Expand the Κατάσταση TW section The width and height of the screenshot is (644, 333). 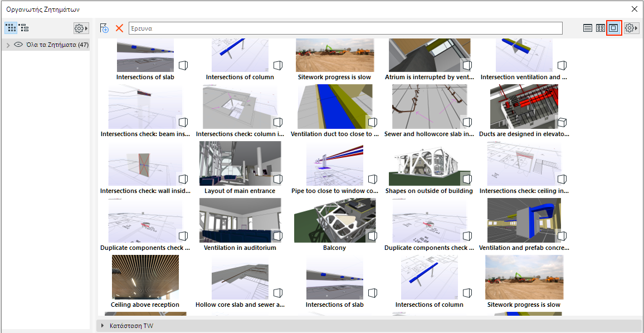click(103, 326)
